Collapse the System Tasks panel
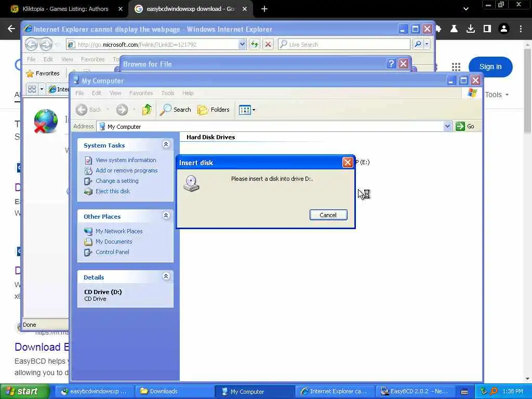The image size is (532, 399). pos(166,144)
